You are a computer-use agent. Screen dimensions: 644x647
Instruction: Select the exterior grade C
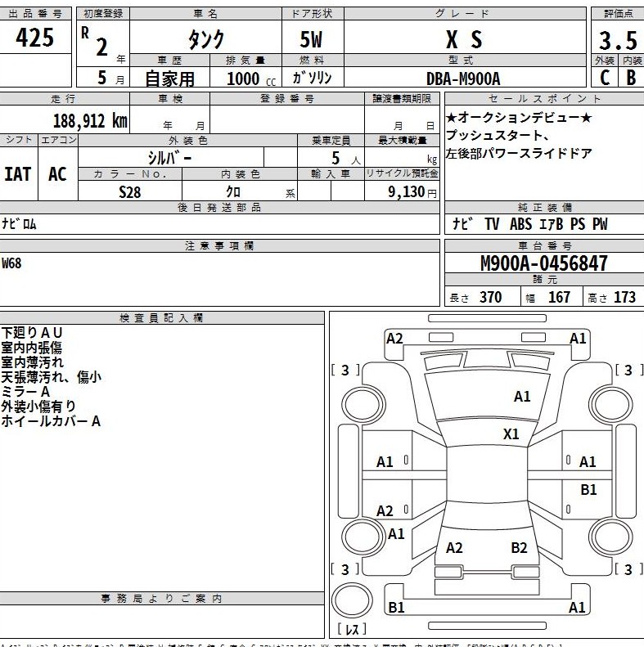coord(605,78)
